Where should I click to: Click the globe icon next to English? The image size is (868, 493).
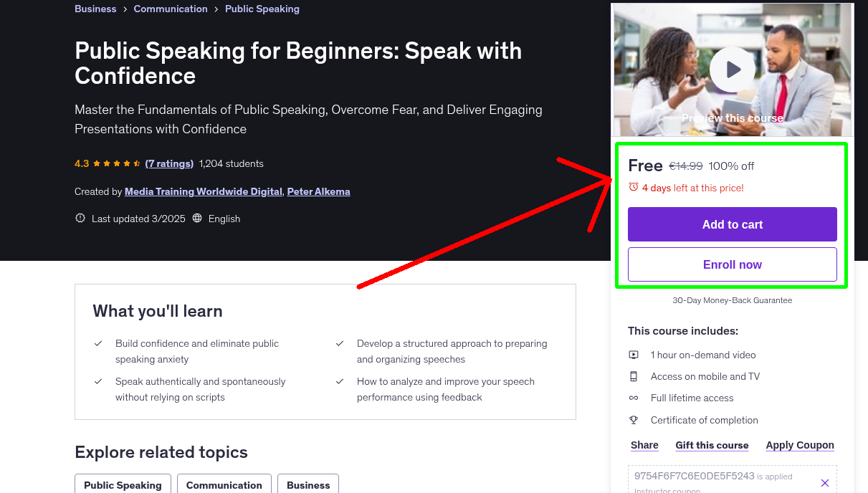pyautogui.click(x=196, y=218)
